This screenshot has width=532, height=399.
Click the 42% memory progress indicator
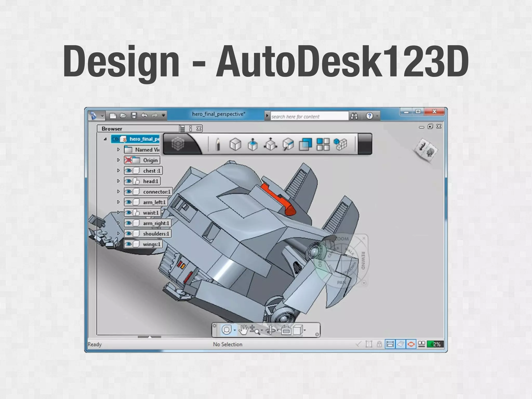[435, 344]
